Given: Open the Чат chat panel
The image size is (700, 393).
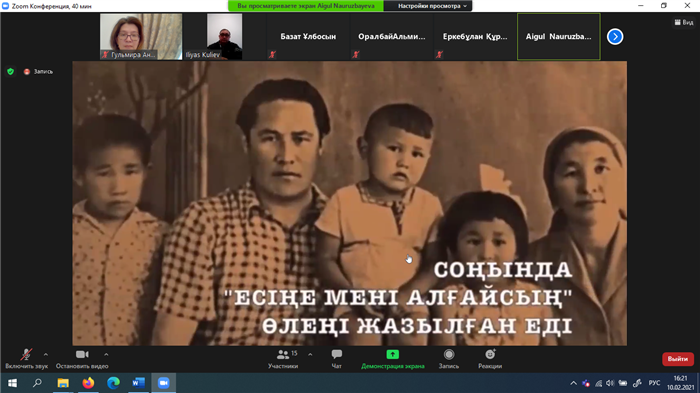Looking at the screenshot, I should pos(337,359).
